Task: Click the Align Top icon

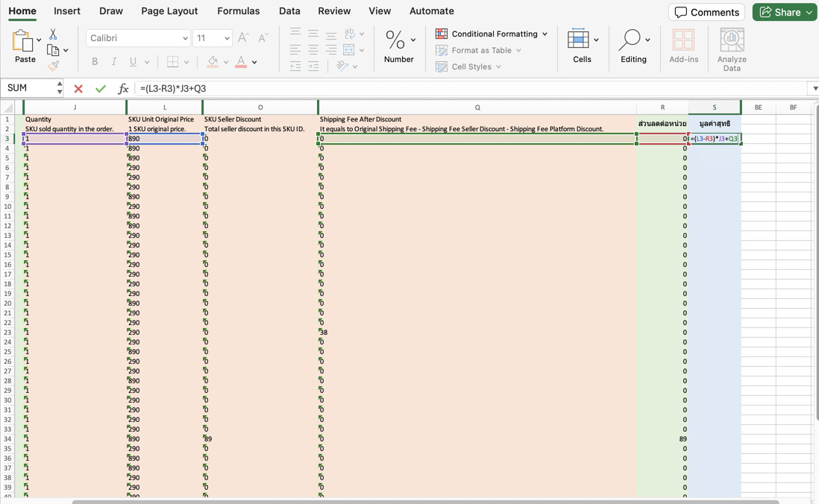Action: click(295, 34)
